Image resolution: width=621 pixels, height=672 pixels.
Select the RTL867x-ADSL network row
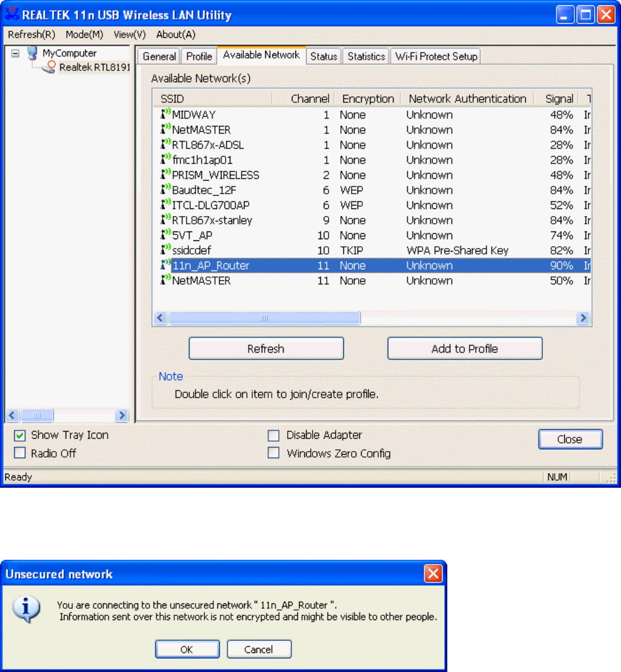[x=372, y=145]
